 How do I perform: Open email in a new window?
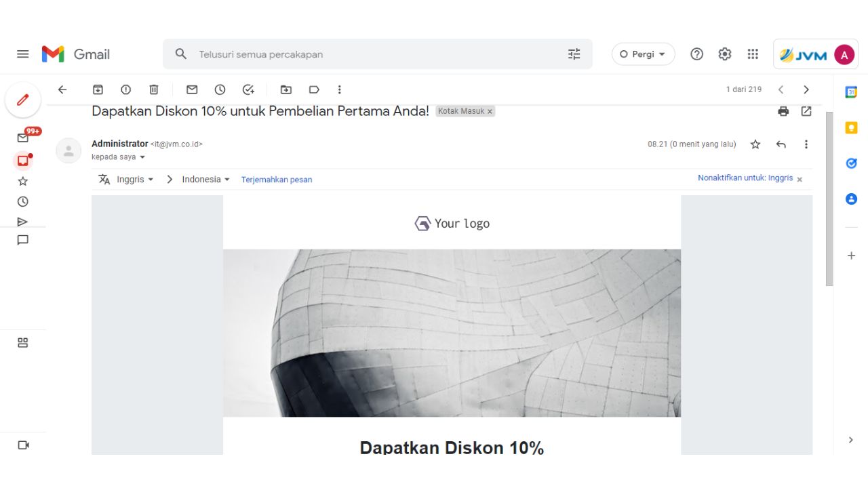pyautogui.click(x=806, y=111)
